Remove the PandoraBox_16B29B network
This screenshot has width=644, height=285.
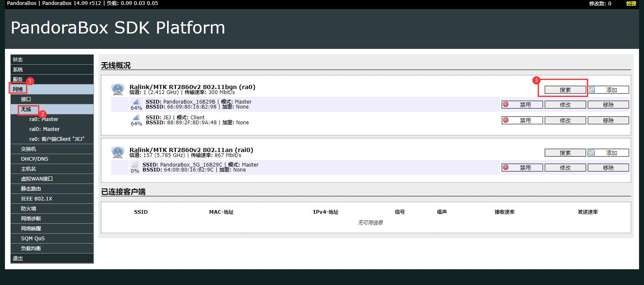tap(608, 105)
